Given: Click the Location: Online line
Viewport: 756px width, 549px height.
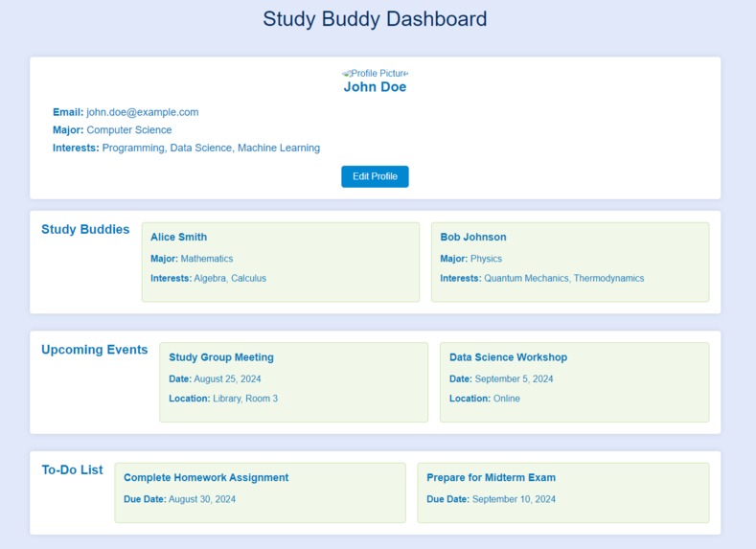Looking at the screenshot, I should [x=485, y=399].
